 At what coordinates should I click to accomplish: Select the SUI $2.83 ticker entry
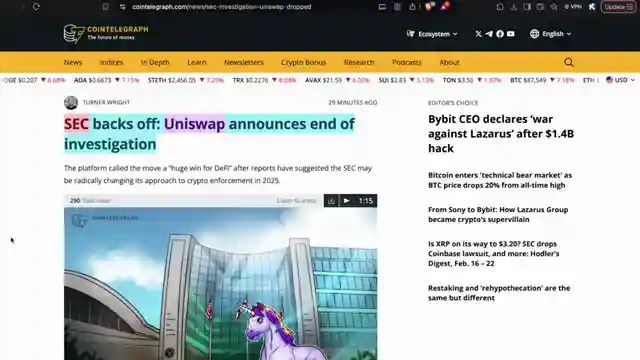(x=406, y=80)
